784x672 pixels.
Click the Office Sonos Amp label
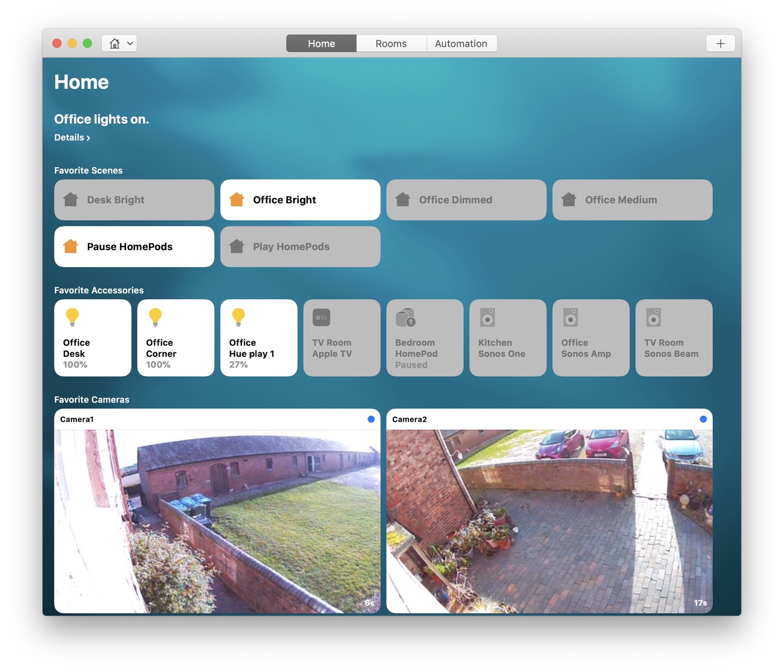tap(586, 348)
